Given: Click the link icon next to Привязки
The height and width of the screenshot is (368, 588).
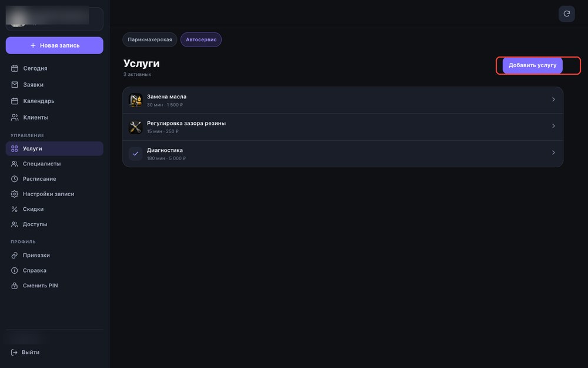Looking at the screenshot, I should (x=14, y=256).
